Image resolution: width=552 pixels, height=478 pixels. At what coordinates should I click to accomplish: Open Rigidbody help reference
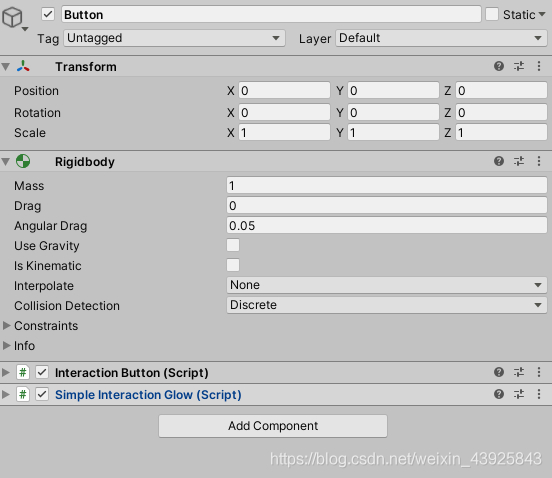point(499,161)
